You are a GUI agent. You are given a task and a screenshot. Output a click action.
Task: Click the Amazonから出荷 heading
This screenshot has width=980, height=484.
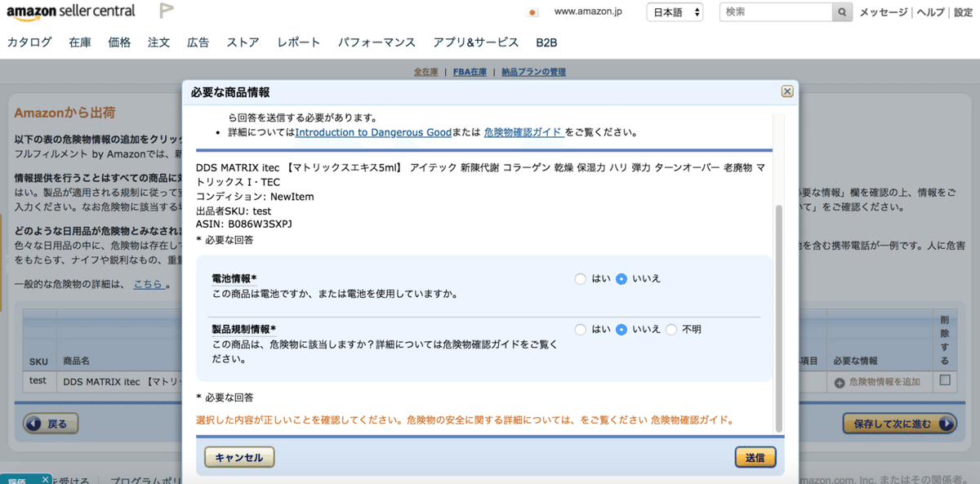coord(65,113)
